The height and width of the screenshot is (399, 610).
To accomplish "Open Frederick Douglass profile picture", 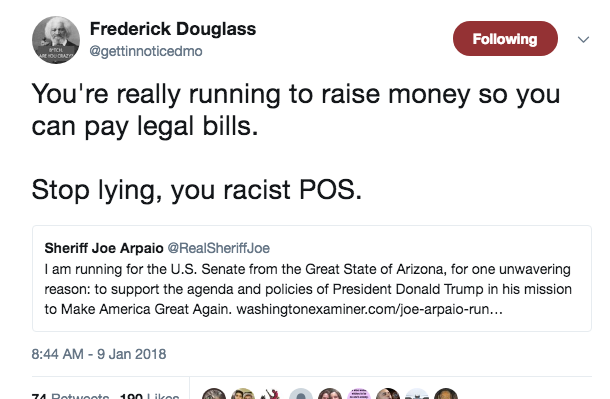I will (56, 40).
